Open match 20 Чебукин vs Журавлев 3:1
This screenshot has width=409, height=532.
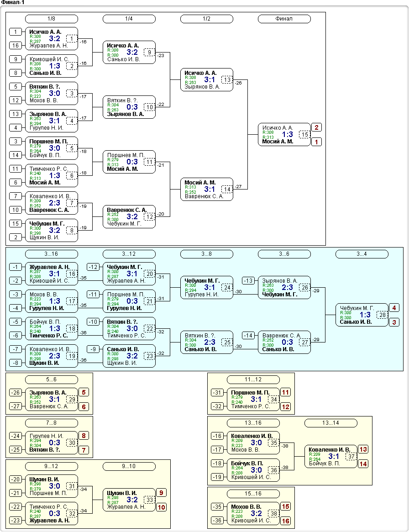click(129, 274)
